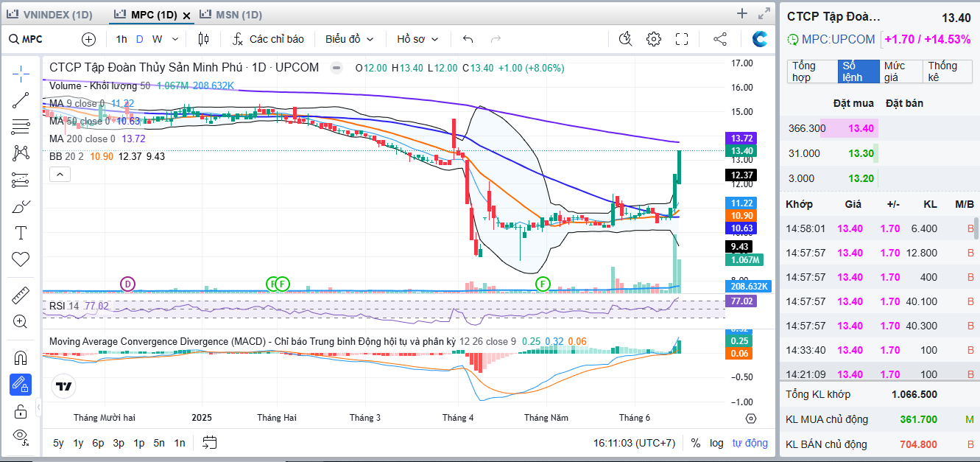980x462 pixels.
Task: Select the 1n time range
Action: point(179,443)
